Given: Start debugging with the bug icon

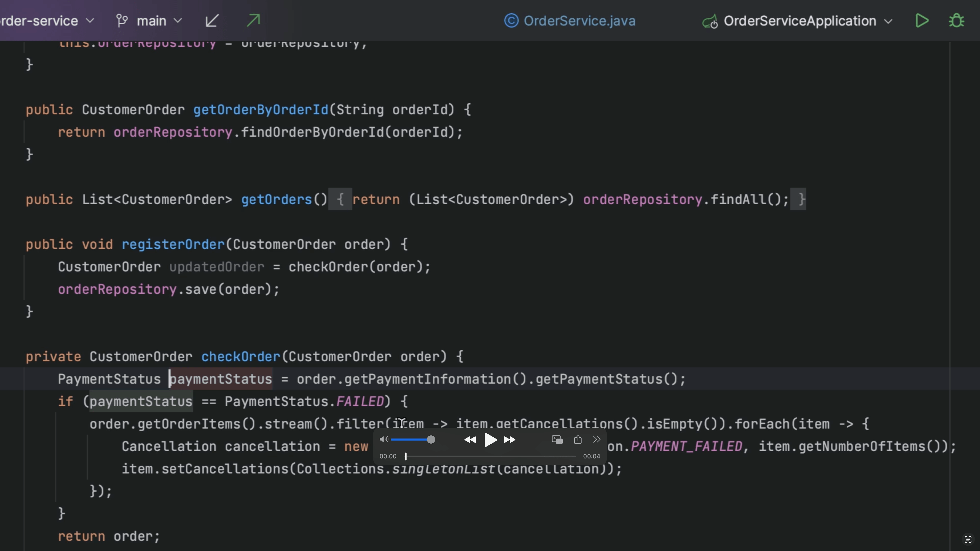Looking at the screenshot, I should [x=957, y=20].
